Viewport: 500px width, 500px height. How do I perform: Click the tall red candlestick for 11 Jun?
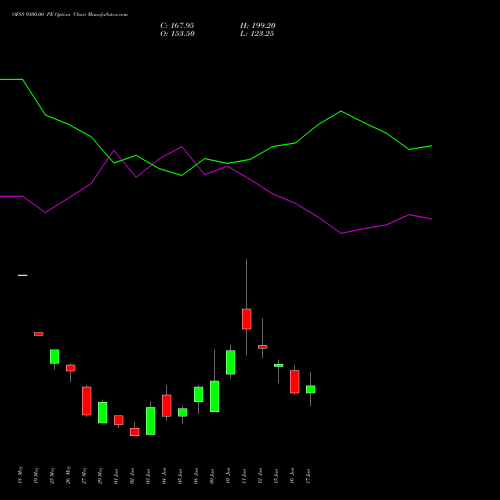click(x=247, y=319)
